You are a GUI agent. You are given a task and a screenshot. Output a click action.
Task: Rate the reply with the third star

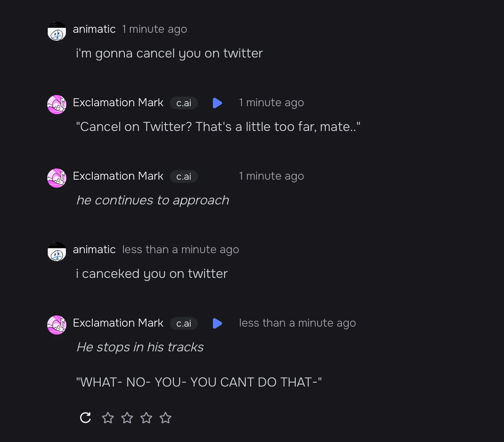(146, 418)
